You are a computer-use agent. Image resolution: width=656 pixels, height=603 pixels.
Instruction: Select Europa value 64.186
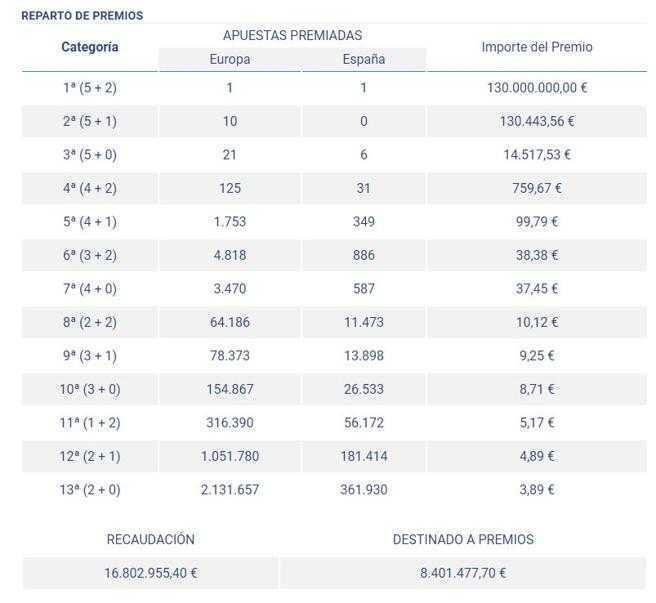pos(230,322)
